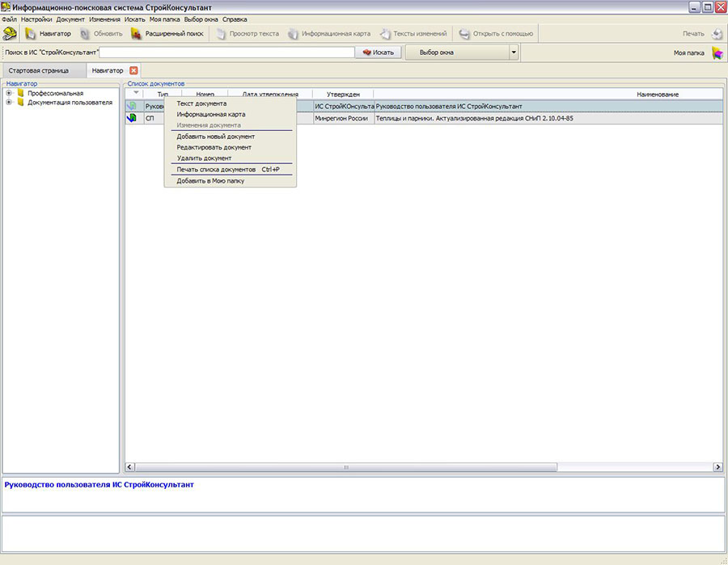Click the Искать search button
Screen dimensions: 728x565
pyautogui.click(x=379, y=53)
